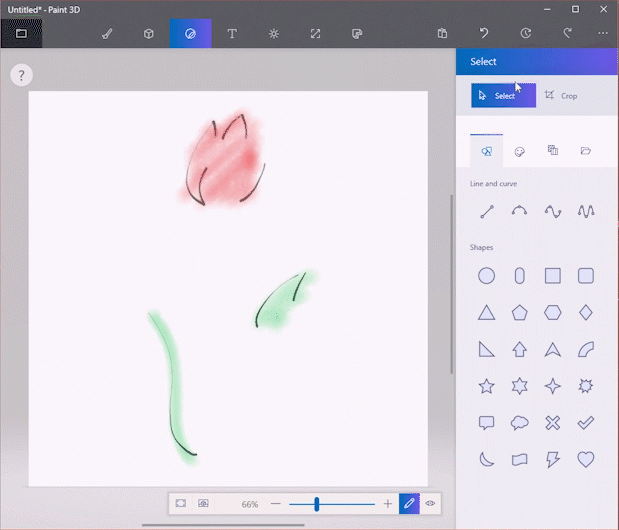Viewport: 619px width, 530px height.
Task: Click the Crop button
Action: tap(561, 96)
